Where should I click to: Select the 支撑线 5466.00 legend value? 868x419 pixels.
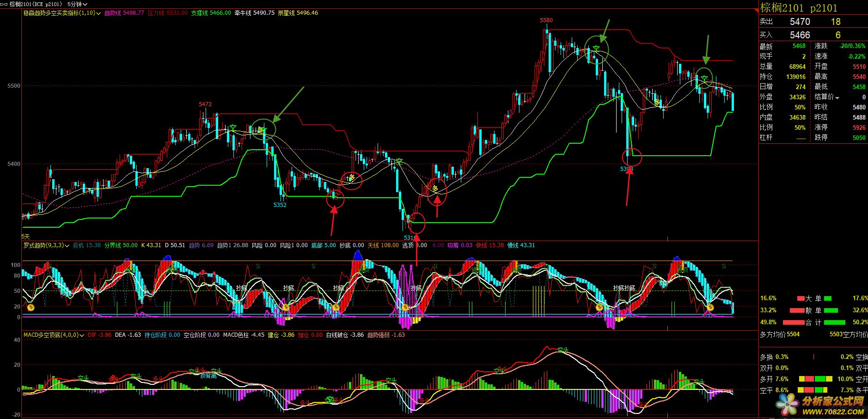click(211, 13)
